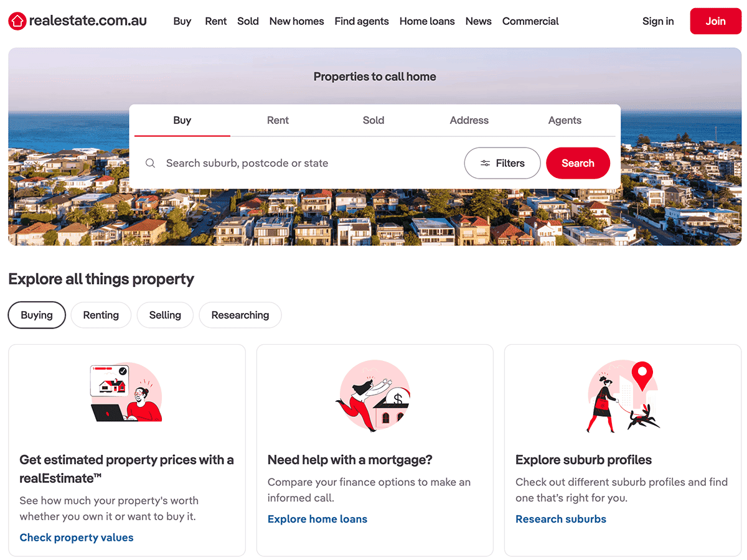Open the Agents search tab
The height and width of the screenshot is (560, 747).
click(565, 120)
